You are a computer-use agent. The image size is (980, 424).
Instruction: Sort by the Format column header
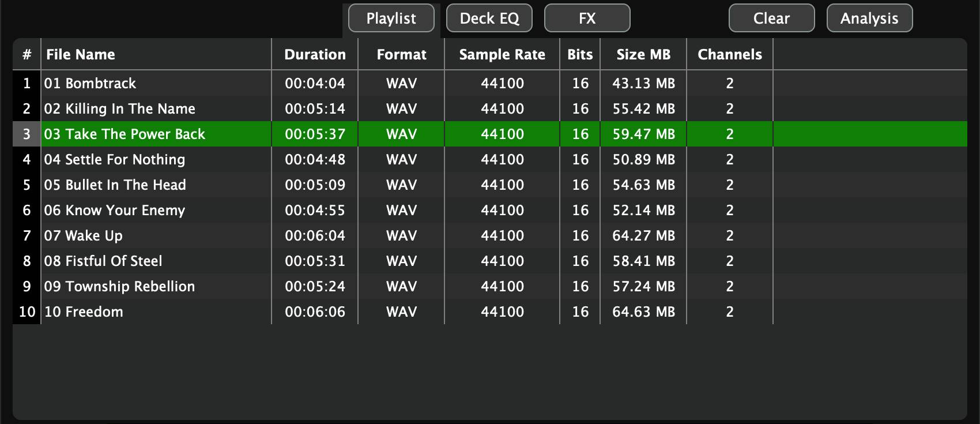401,54
